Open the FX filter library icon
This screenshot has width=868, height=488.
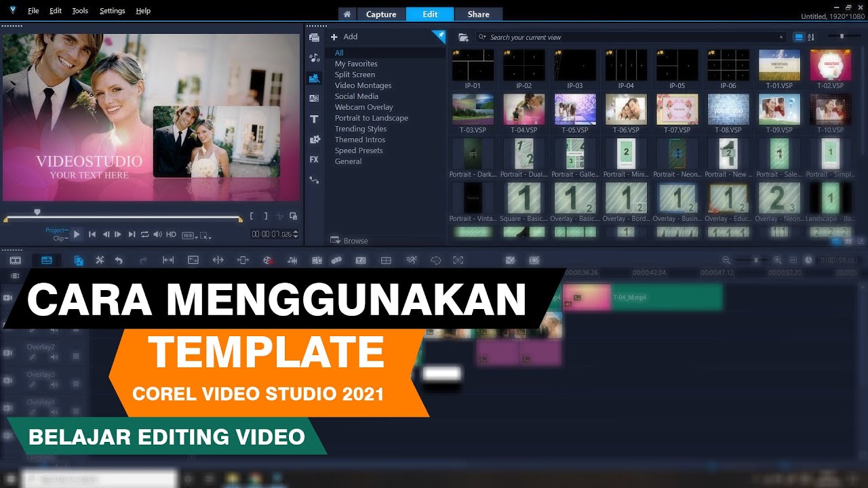(314, 159)
